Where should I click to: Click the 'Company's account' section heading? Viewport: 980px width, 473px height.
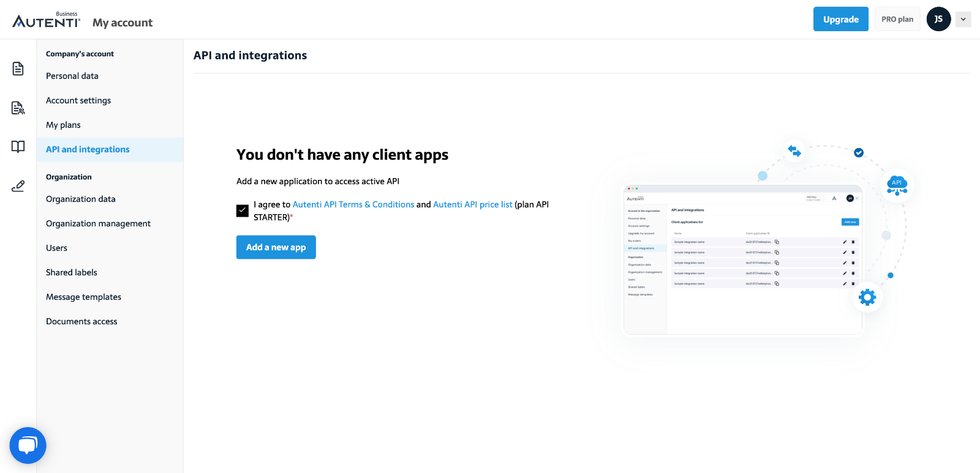pos(80,54)
